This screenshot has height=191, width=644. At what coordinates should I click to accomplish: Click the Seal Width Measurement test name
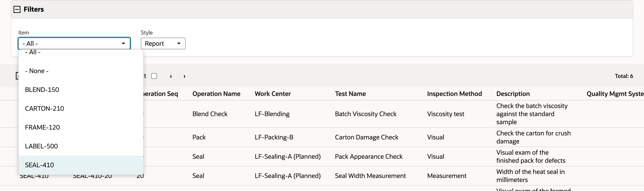370,176
